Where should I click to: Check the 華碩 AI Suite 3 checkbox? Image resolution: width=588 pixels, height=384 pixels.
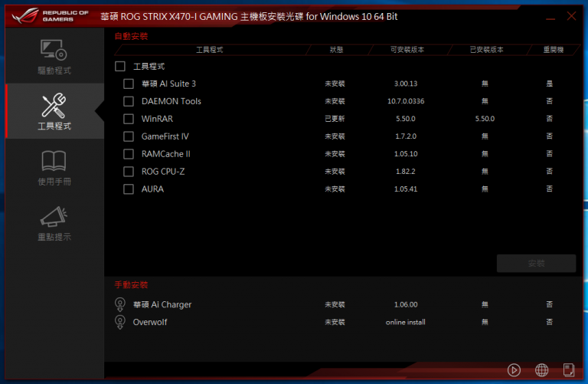tap(129, 84)
